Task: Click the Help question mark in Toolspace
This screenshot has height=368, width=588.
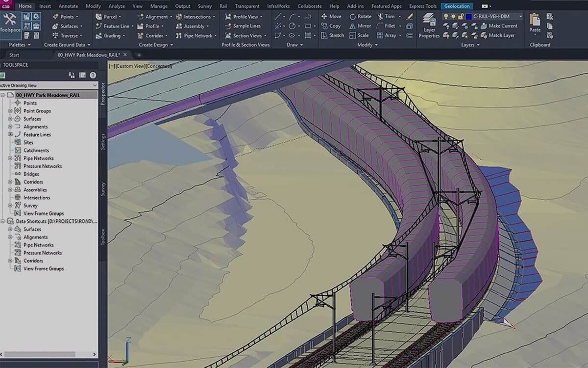Action: 92,75
